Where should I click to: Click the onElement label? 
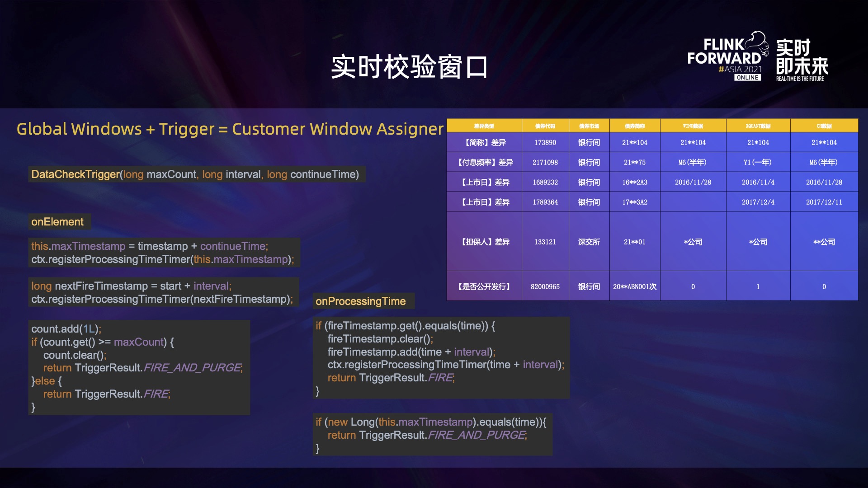click(x=57, y=222)
